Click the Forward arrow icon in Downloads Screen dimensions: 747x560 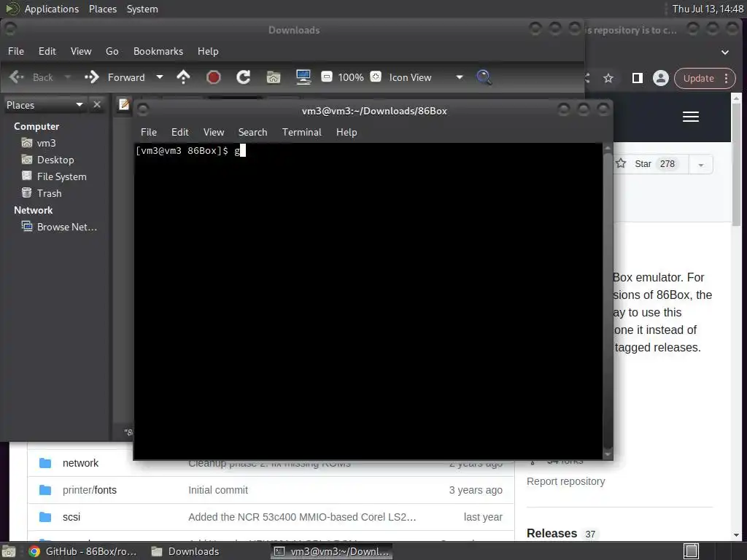point(91,77)
